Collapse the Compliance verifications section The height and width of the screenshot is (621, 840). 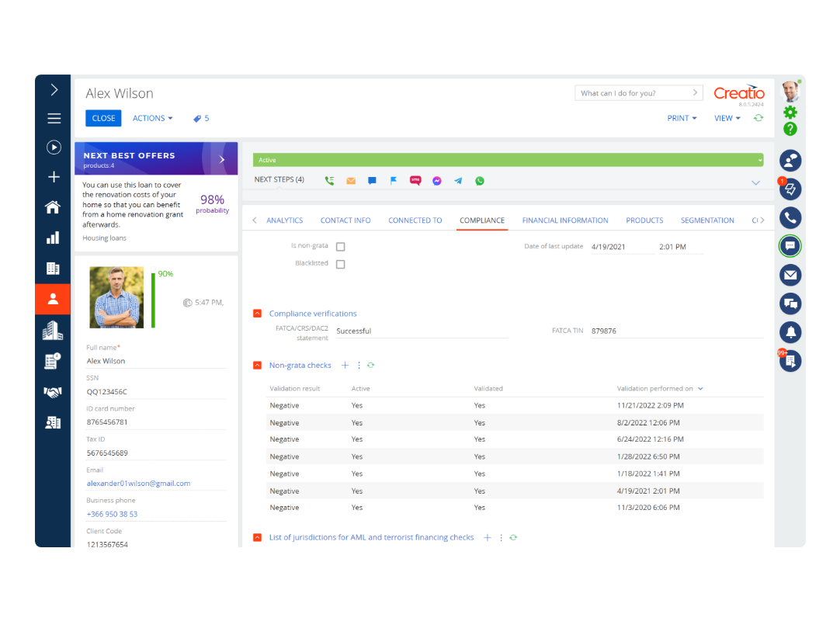tap(258, 314)
